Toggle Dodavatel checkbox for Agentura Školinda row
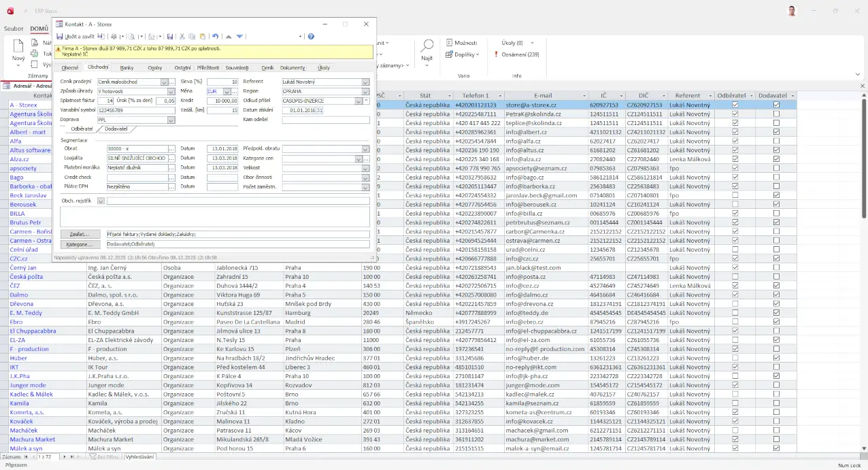Image resolution: width=868 pixels, height=470 pixels. (x=776, y=114)
